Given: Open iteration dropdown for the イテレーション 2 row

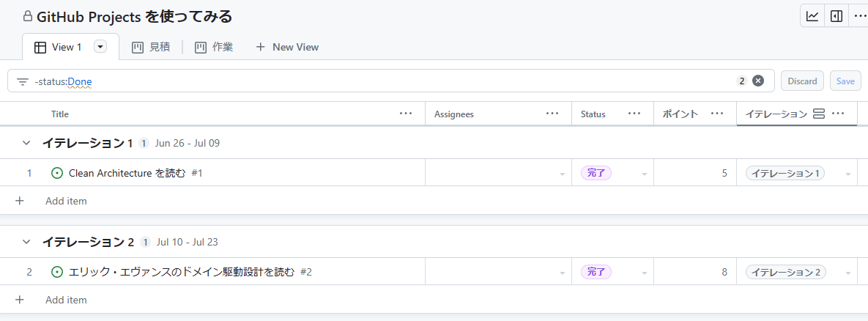Looking at the screenshot, I should pyautogui.click(x=848, y=273).
